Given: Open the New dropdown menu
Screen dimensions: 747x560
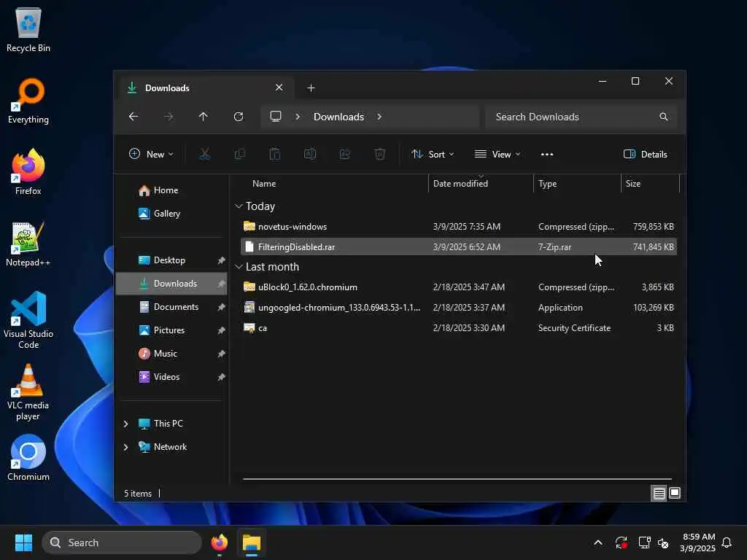Looking at the screenshot, I should (152, 155).
